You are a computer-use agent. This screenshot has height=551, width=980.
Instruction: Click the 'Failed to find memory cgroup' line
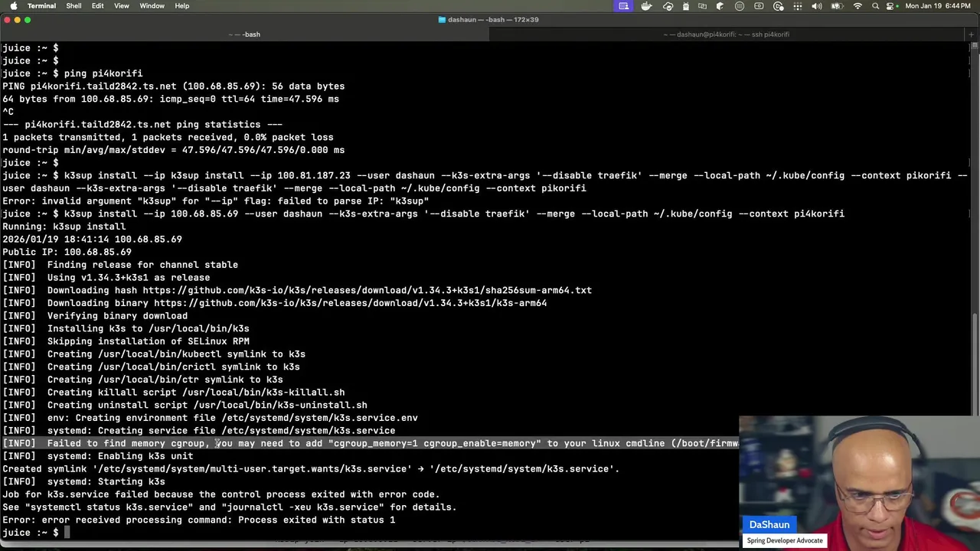371,443
